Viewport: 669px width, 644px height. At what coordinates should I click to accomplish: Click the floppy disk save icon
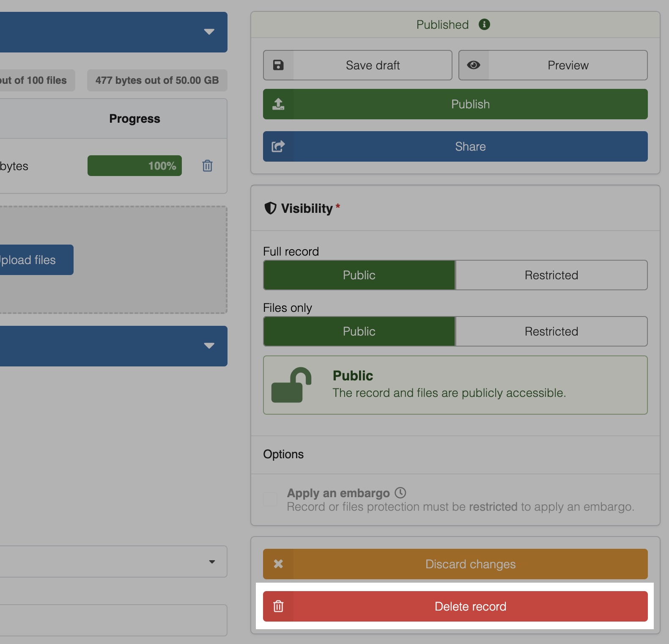point(278,65)
